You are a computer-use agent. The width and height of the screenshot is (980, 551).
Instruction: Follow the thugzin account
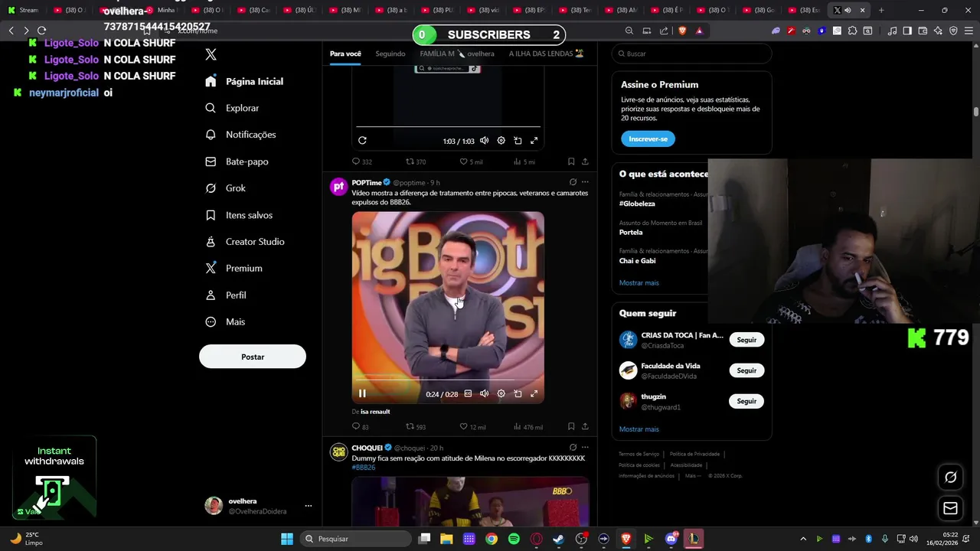(x=746, y=401)
